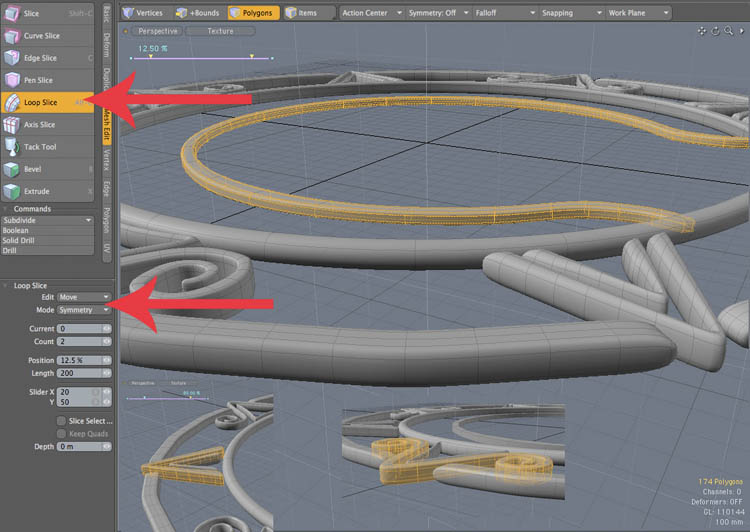The width and height of the screenshot is (750, 532).
Task: Open the Perspective view tab
Action: 157,31
